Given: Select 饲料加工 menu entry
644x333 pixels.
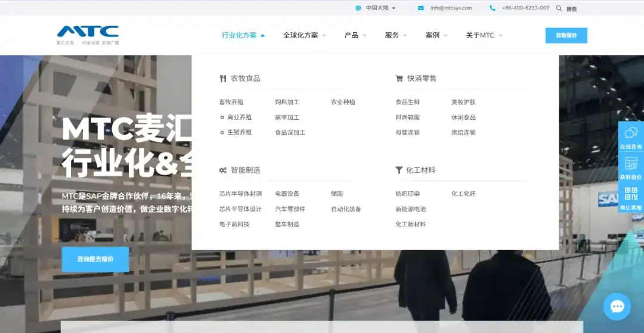Looking at the screenshot, I should 287,102.
